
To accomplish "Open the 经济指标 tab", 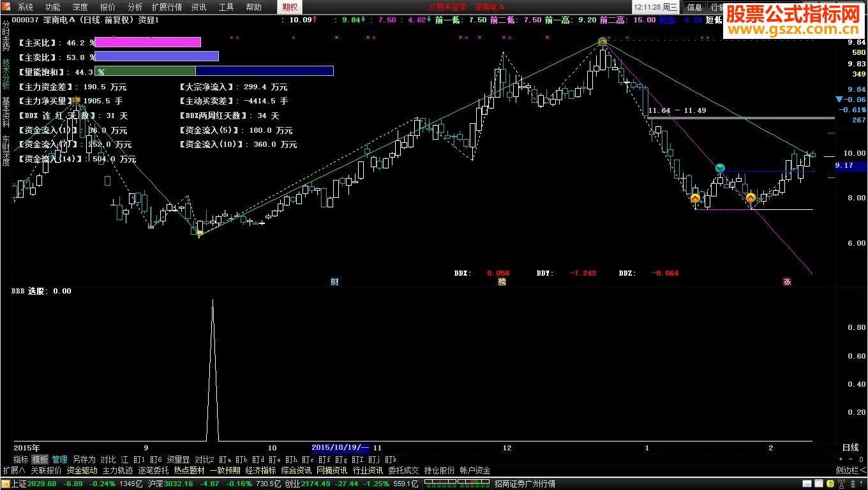I will click(260, 470).
